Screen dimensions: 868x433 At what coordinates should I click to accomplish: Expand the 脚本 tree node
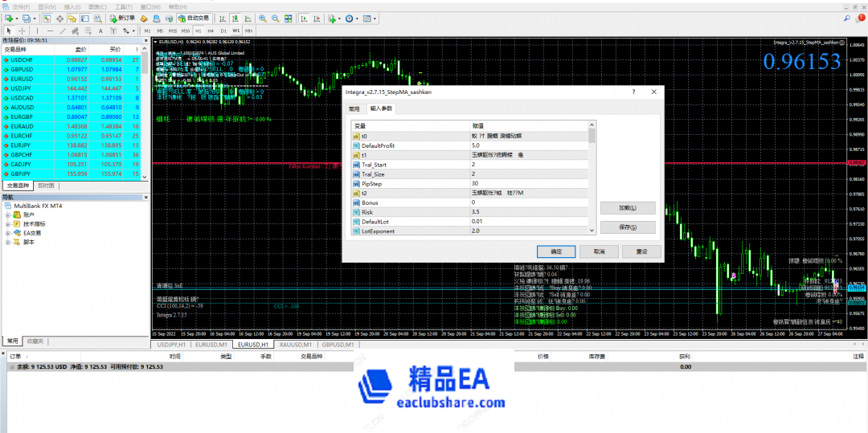pyautogui.click(x=8, y=242)
